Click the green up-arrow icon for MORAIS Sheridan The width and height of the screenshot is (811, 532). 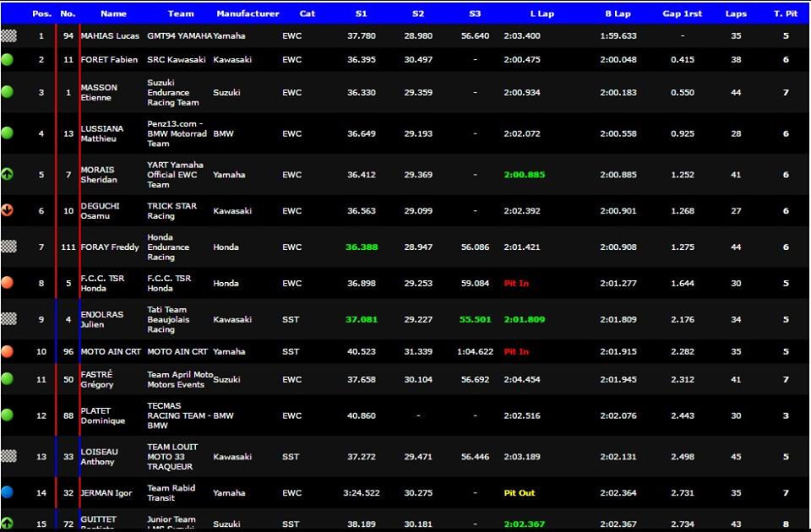tap(8, 175)
